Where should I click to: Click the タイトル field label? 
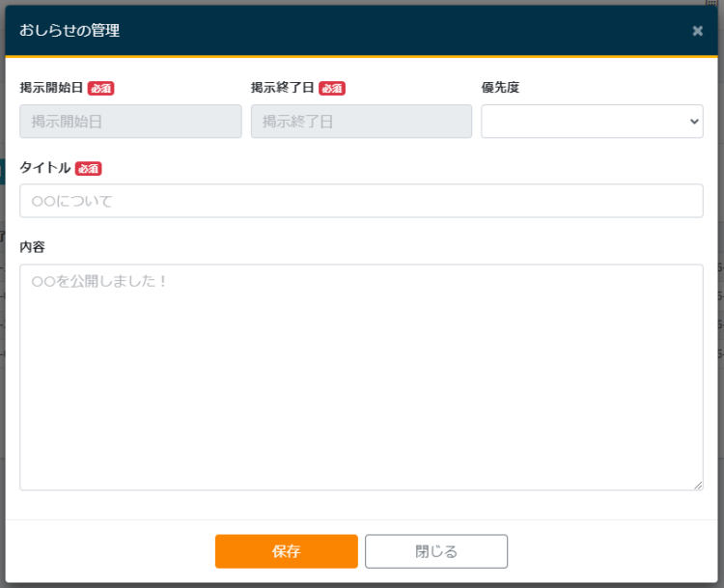tap(44, 168)
